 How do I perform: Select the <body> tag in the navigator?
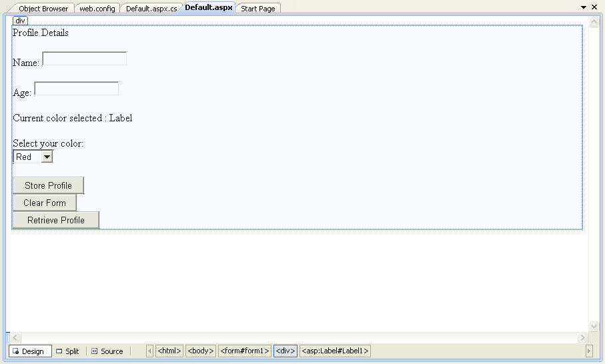200,351
